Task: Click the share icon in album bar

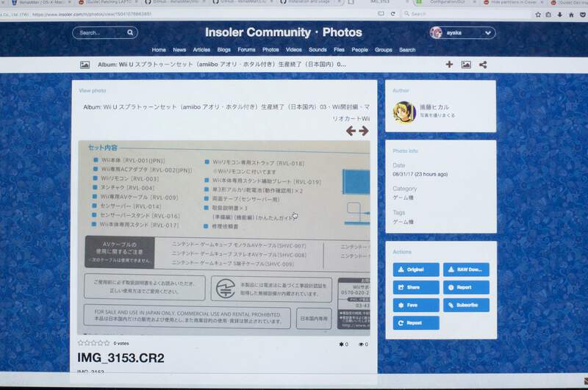Action: tap(483, 65)
